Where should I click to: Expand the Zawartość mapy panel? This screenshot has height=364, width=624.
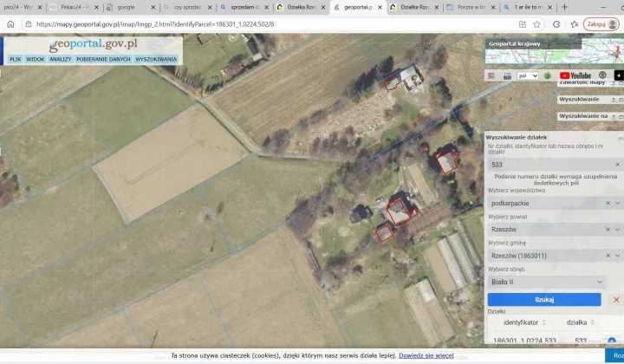[x=621, y=83]
